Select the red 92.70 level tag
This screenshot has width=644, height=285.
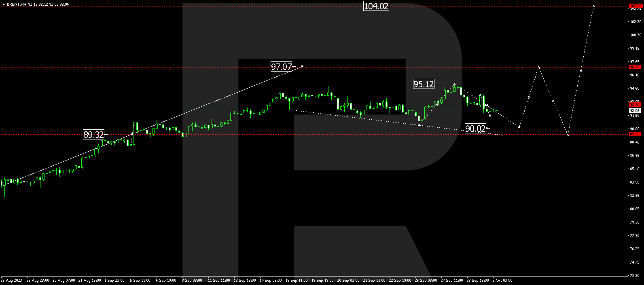click(x=635, y=105)
